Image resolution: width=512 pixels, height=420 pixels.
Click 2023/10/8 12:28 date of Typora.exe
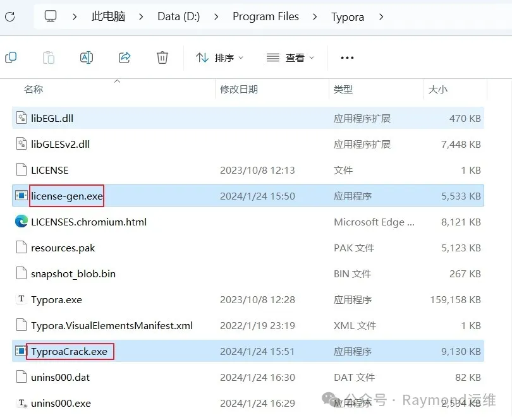tap(257, 299)
